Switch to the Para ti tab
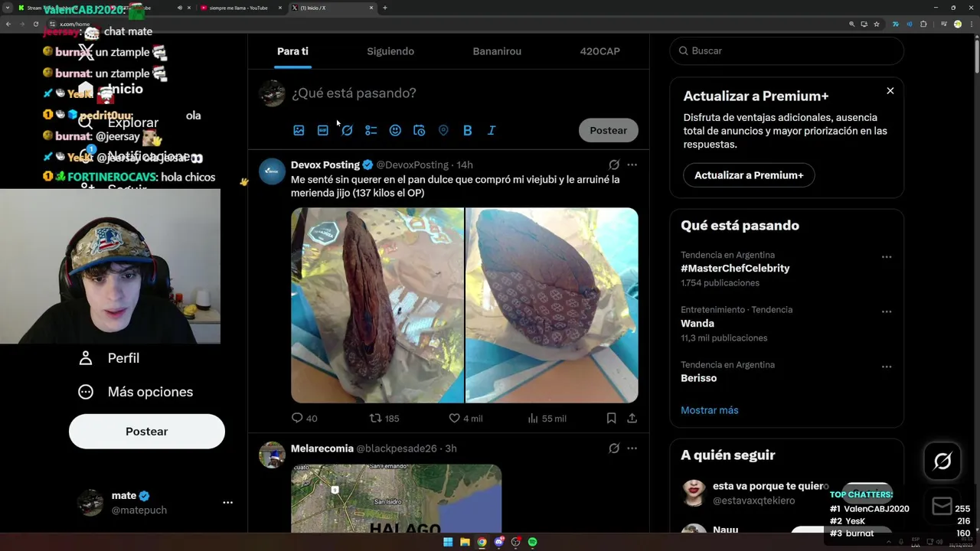 coord(292,51)
